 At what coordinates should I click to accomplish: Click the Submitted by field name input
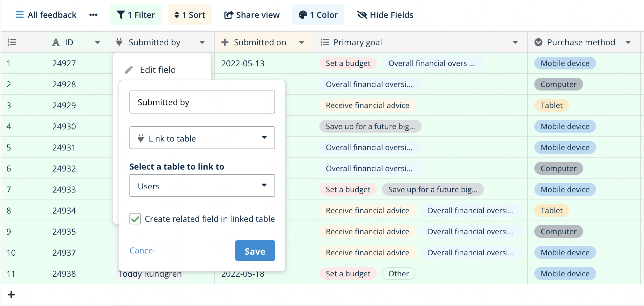pyautogui.click(x=202, y=102)
